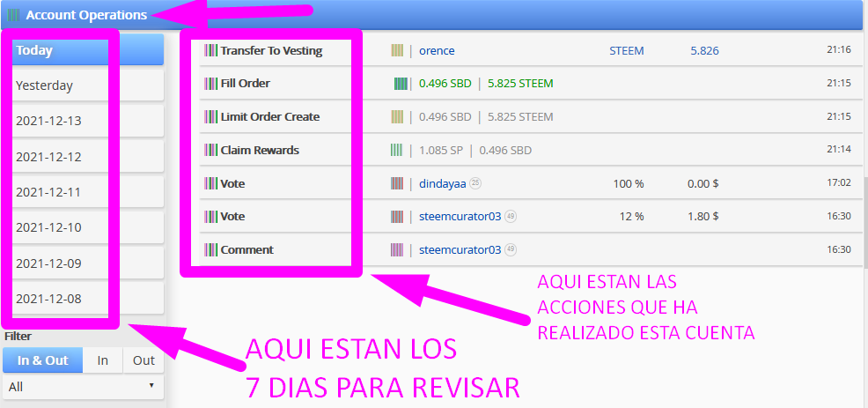Viewport: 868px width, 408px height.
Task: Click the operation icon beside Comment
Action: pos(211,250)
